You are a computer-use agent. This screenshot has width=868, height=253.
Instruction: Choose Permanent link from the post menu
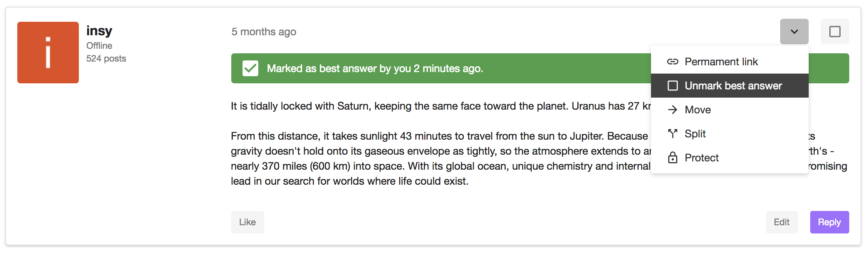pyautogui.click(x=721, y=62)
